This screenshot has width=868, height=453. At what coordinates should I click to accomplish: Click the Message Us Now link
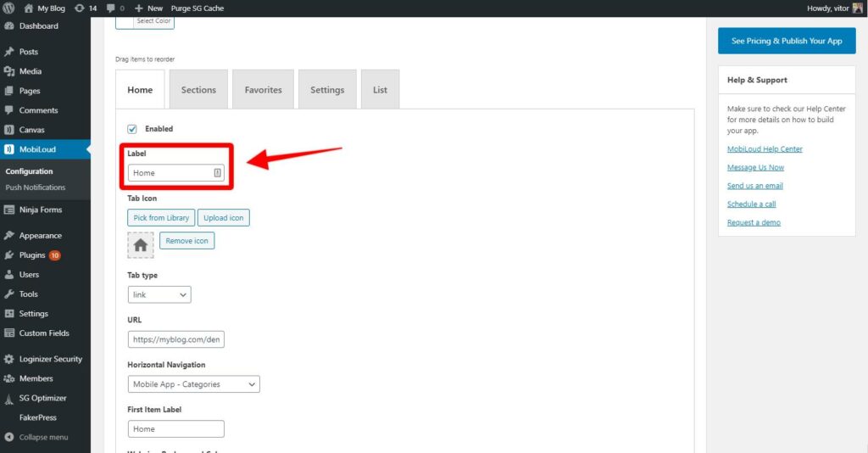pyautogui.click(x=755, y=167)
